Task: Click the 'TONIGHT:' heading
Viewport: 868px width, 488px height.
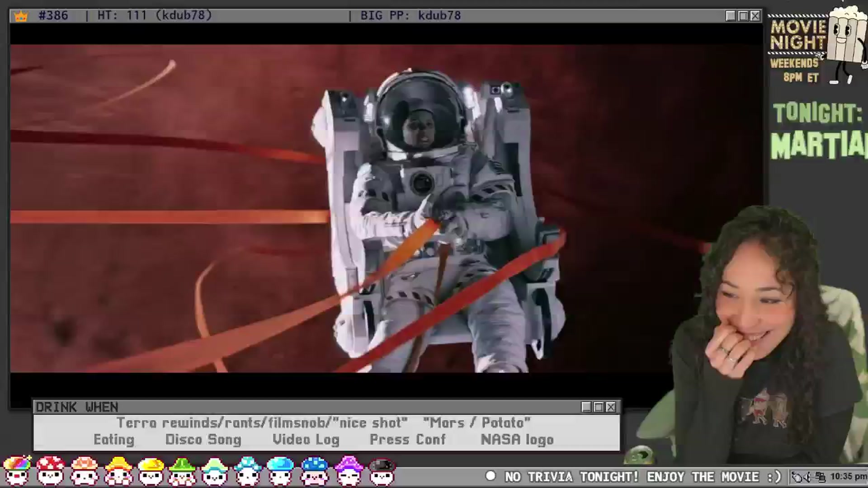Action: [817, 113]
